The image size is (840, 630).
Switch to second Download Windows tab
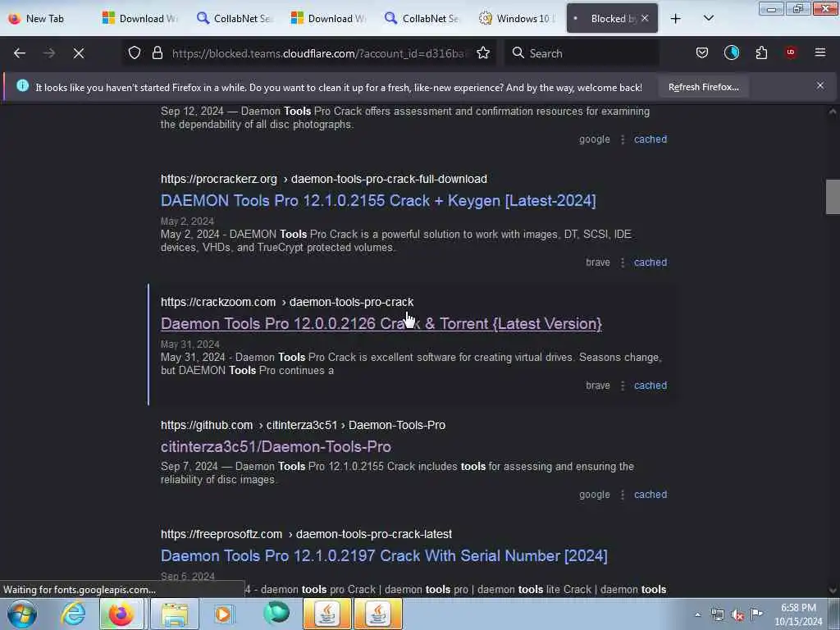coord(329,19)
